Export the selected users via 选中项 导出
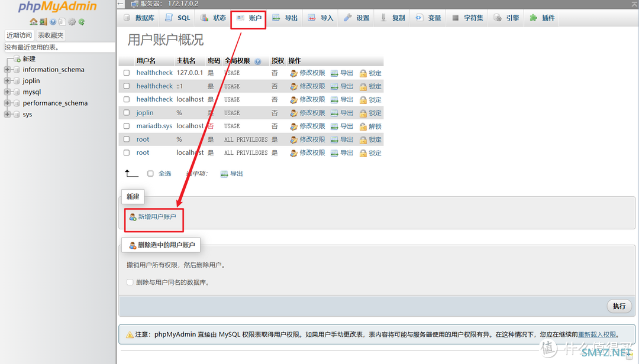The image size is (639, 364). (x=231, y=174)
